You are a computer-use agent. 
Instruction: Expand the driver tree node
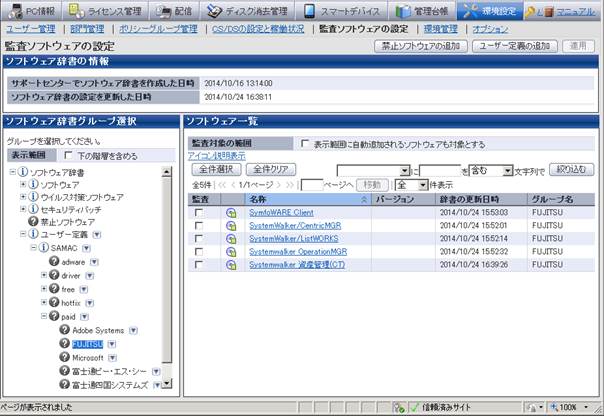pos(44,275)
